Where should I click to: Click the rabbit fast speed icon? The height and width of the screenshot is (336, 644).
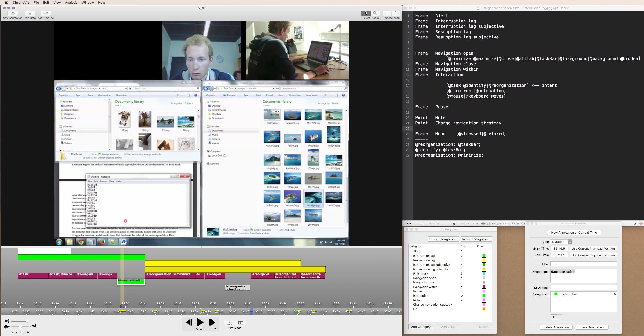[x=34, y=326]
